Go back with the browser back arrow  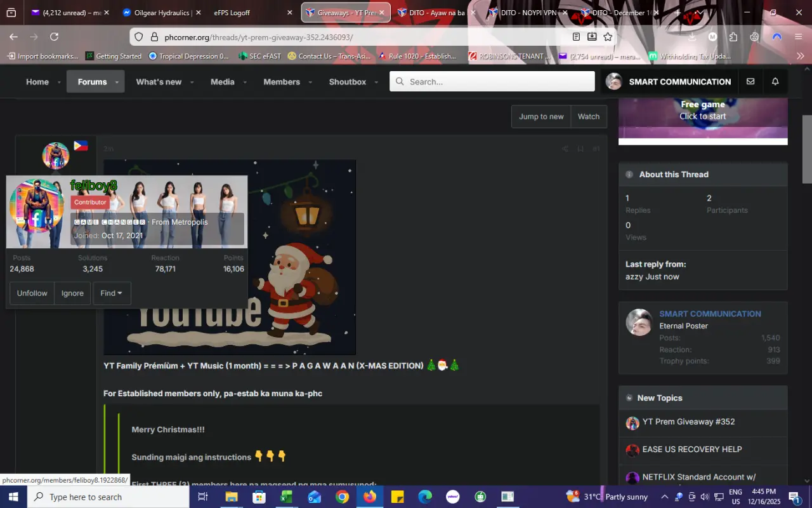[13, 37]
